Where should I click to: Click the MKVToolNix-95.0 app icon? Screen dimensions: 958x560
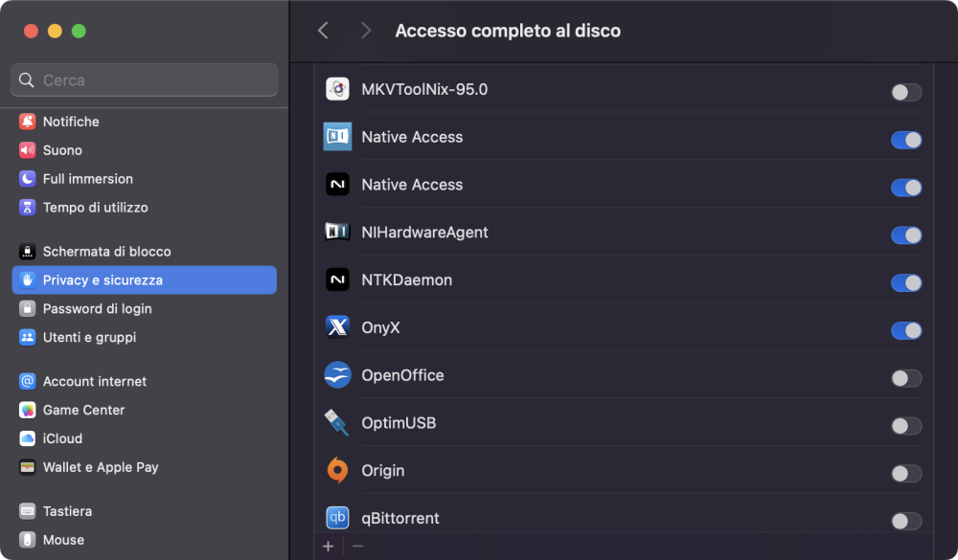337,90
